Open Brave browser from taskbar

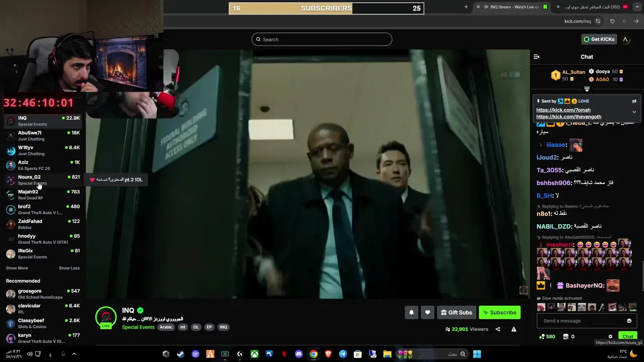click(328, 354)
